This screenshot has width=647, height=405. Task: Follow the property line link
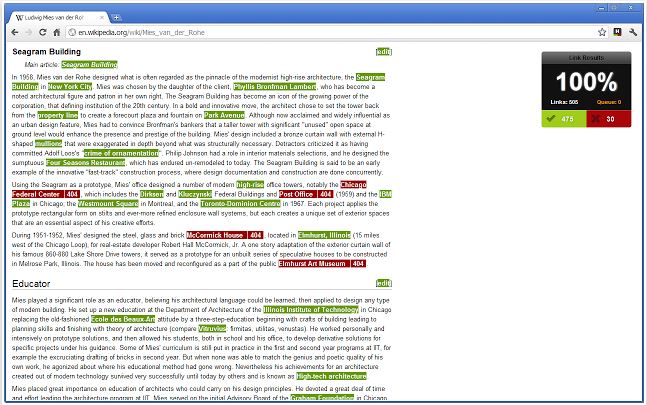pyautogui.click(x=58, y=115)
